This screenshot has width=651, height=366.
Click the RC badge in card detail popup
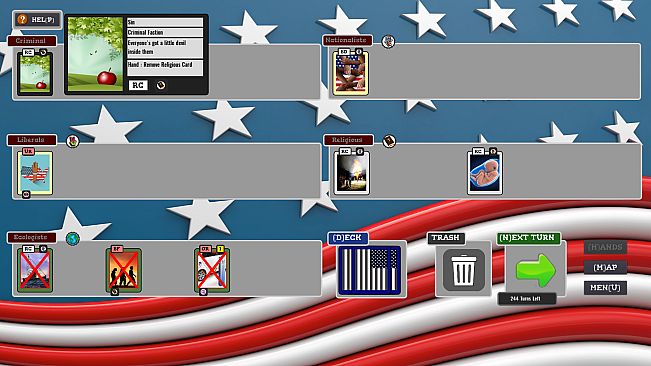(138, 85)
